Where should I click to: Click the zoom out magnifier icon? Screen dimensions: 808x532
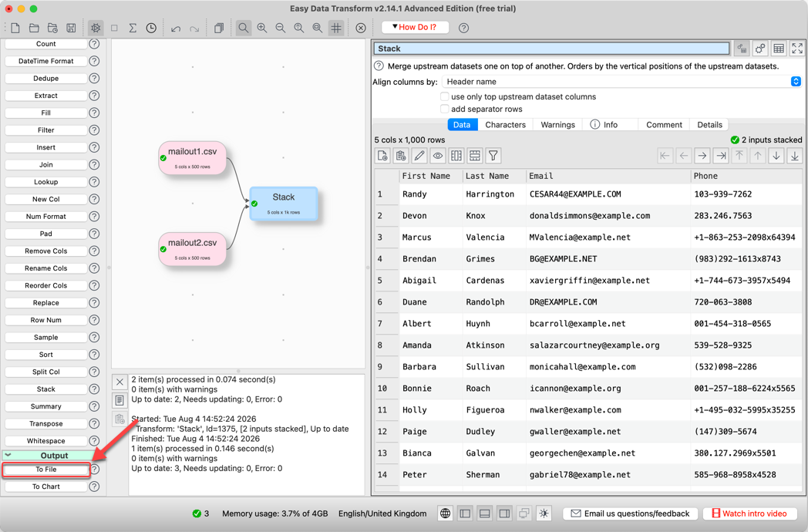point(281,28)
